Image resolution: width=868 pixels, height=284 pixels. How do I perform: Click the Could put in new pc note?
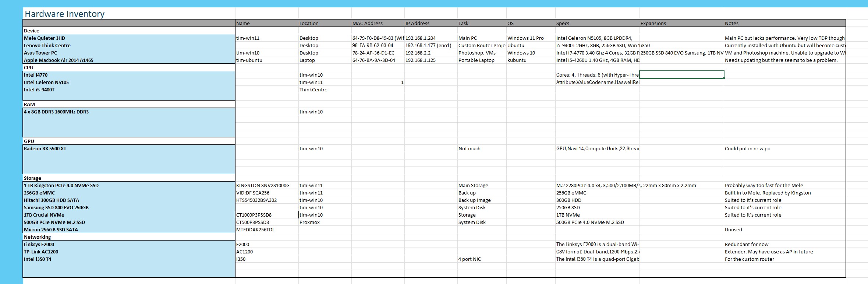[x=747, y=148]
